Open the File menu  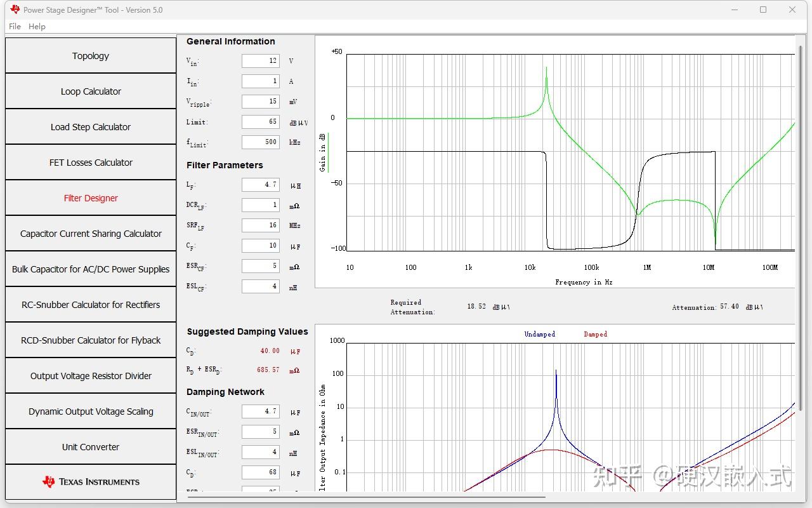[15, 27]
